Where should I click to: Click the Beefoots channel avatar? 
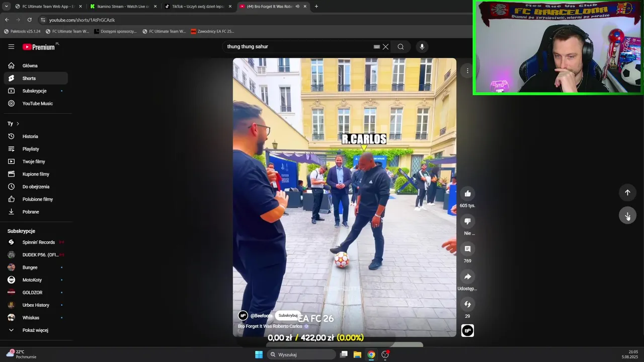pos(243,316)
